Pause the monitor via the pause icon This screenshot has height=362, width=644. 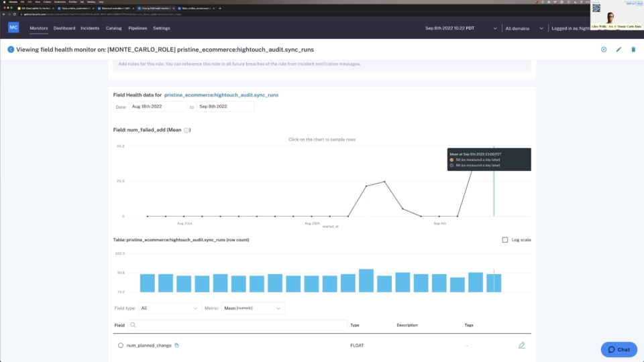604,50
